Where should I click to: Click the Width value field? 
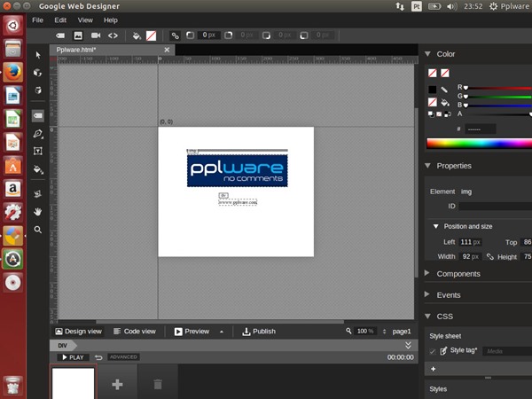470,256
